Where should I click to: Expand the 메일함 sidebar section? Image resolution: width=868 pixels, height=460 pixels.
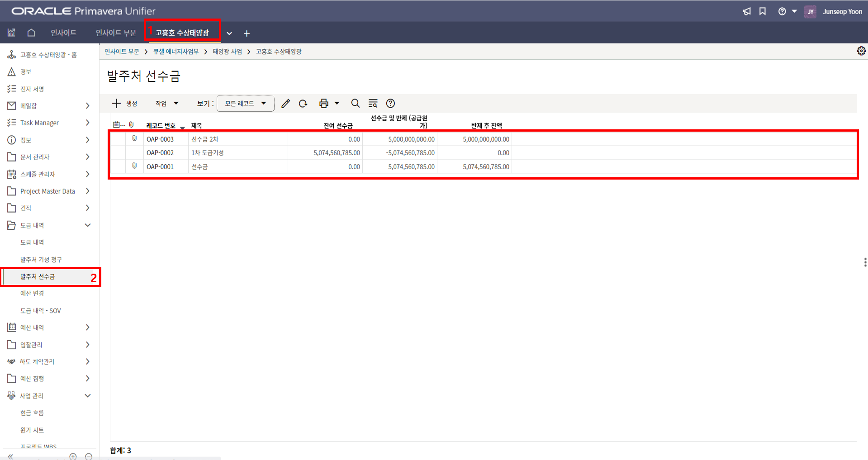[x=88, y=106]
